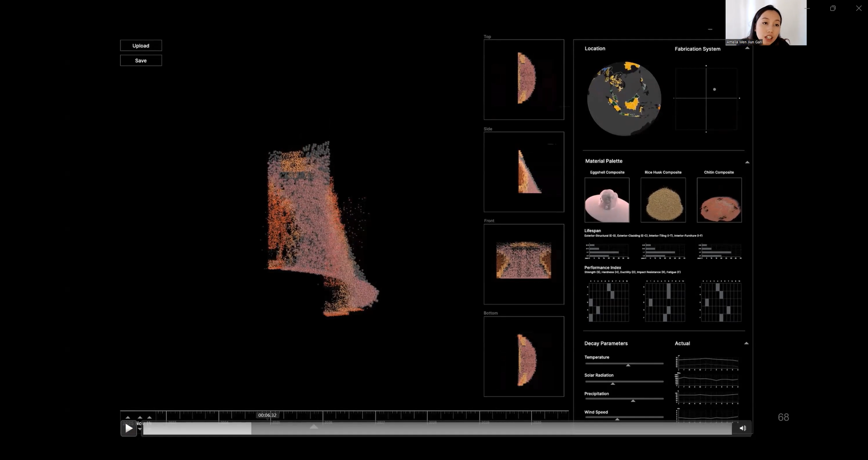Collapse the Location section arrow
This screenshot has width=868, height=460.
pos(747,48)
